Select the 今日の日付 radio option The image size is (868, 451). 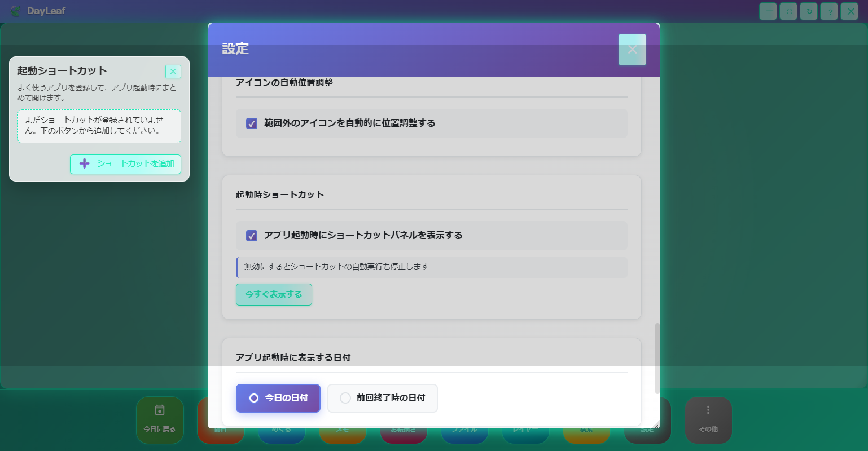coord(254,398)
